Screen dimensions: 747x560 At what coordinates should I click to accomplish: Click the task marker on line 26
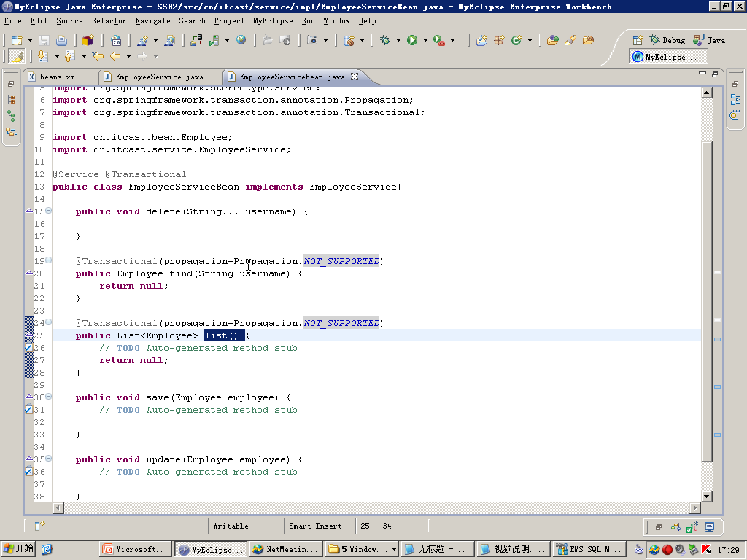(x=28, y=348)
